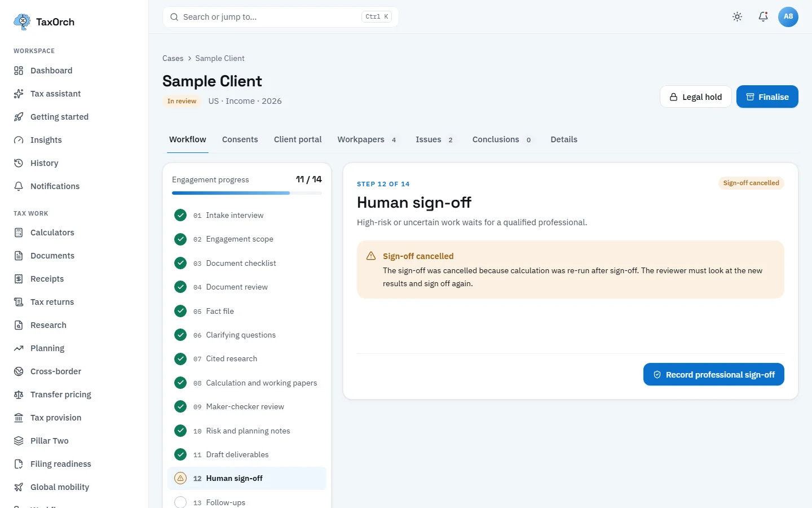Toggle the light/dark theme sun icon

[737, 17]
